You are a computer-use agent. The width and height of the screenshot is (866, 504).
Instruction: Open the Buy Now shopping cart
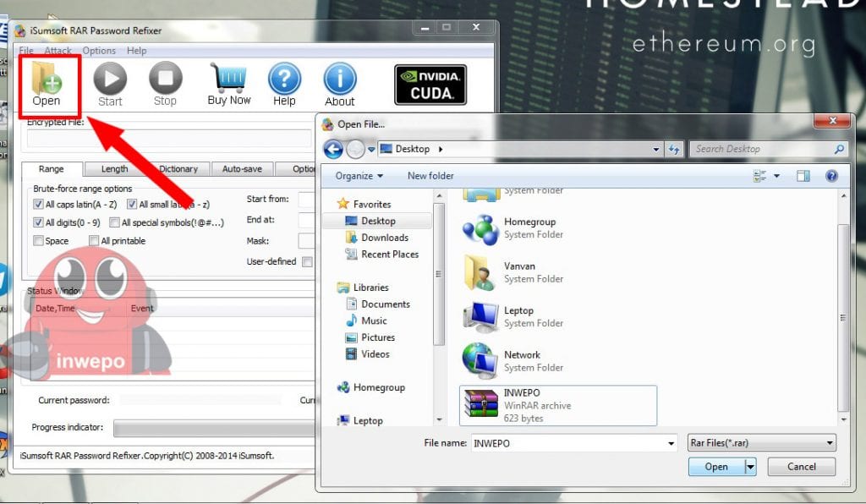228,84
